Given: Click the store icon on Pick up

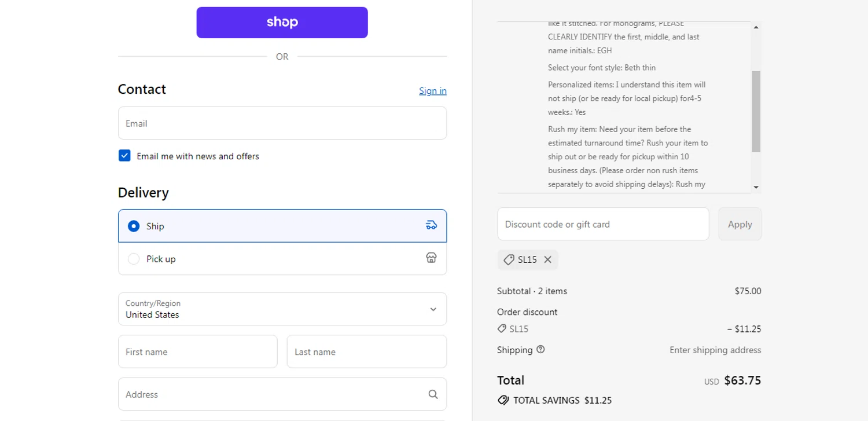Looking at the screenshot, I should click(431, 258).
